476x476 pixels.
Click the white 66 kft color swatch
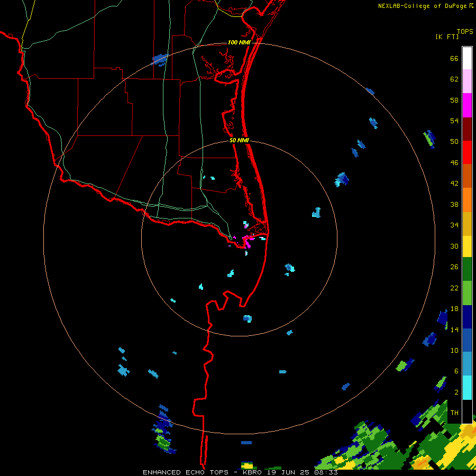point(467,58)
